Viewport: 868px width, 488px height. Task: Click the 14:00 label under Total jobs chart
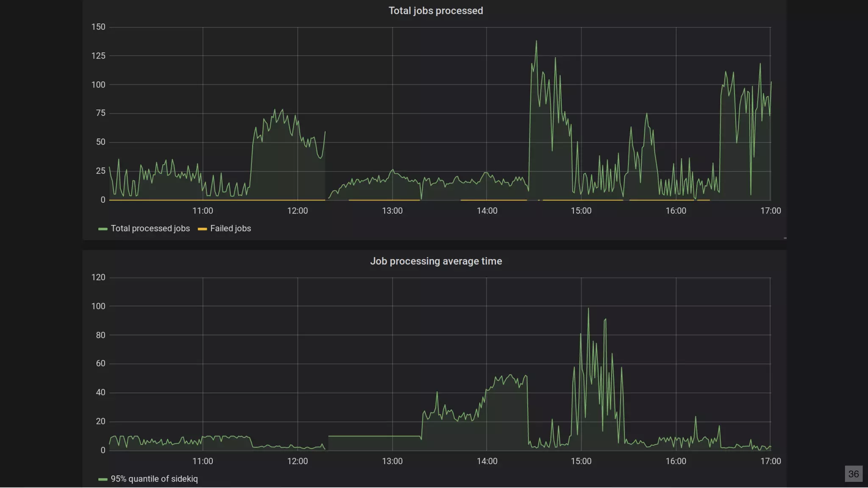click(487, 211)
